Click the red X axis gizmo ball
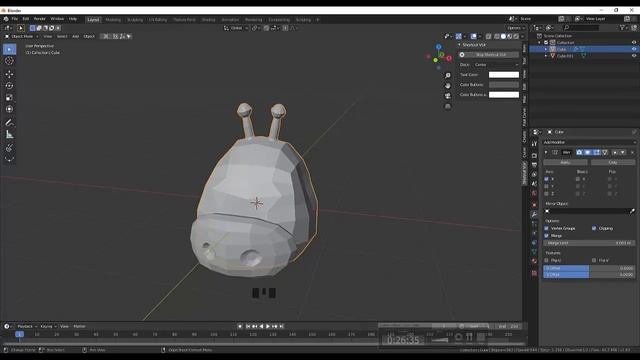 click(x=449, y=58)
